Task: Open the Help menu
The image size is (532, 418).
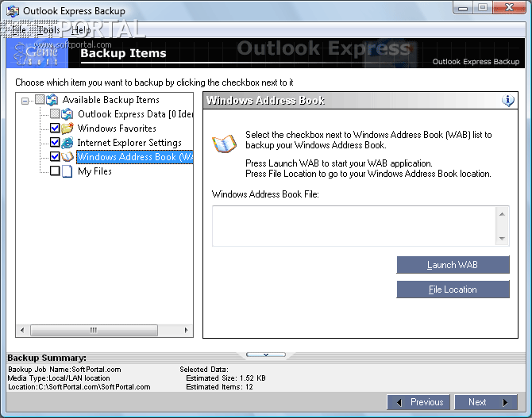Action: pyautogui.click(x=81, y=30)
